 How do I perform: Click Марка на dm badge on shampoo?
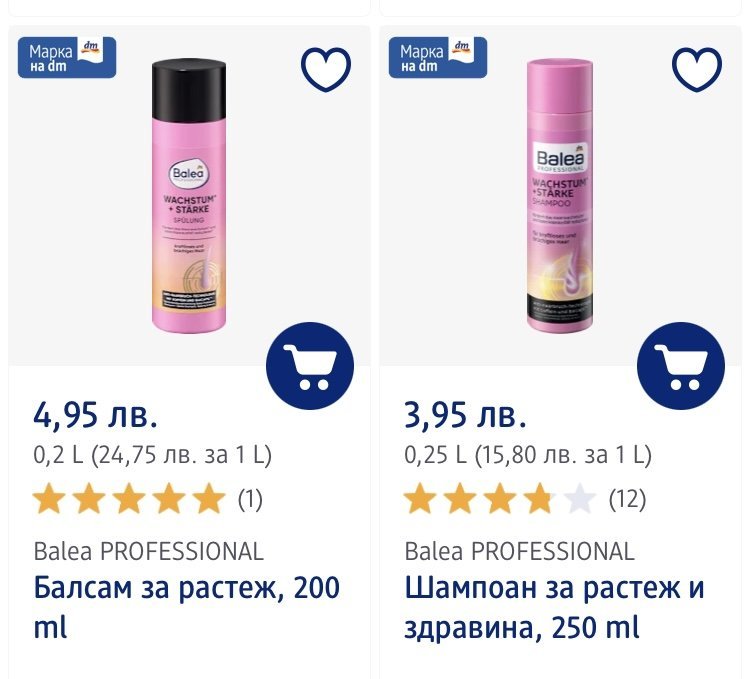pyautogui.click(x=438, y=57)
